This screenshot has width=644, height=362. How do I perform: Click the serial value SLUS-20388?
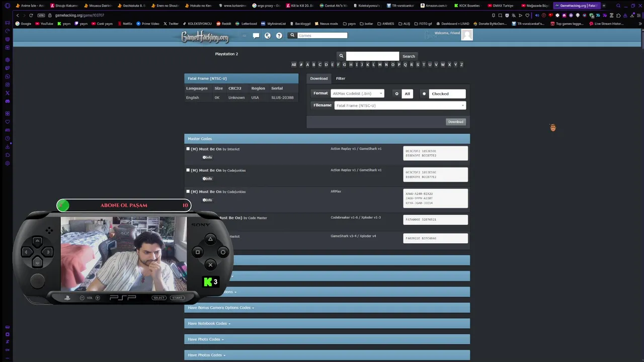(282, 98)
